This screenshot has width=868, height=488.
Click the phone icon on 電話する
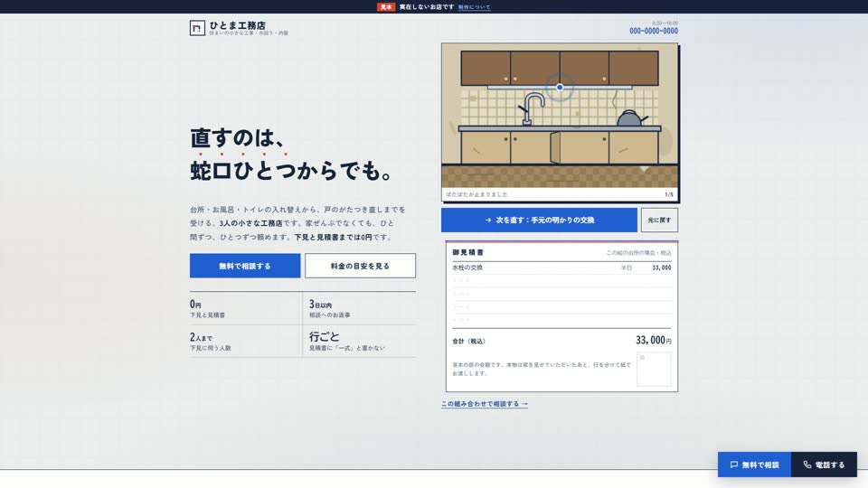[807, 465]
